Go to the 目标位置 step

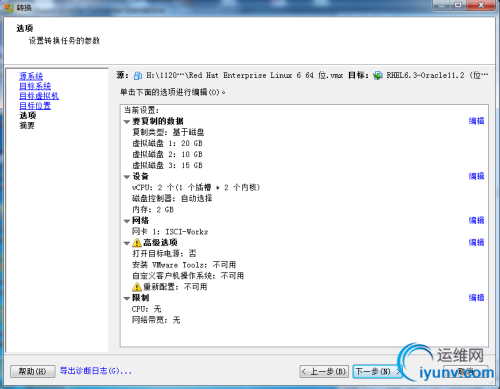click(x=35, y=106)
